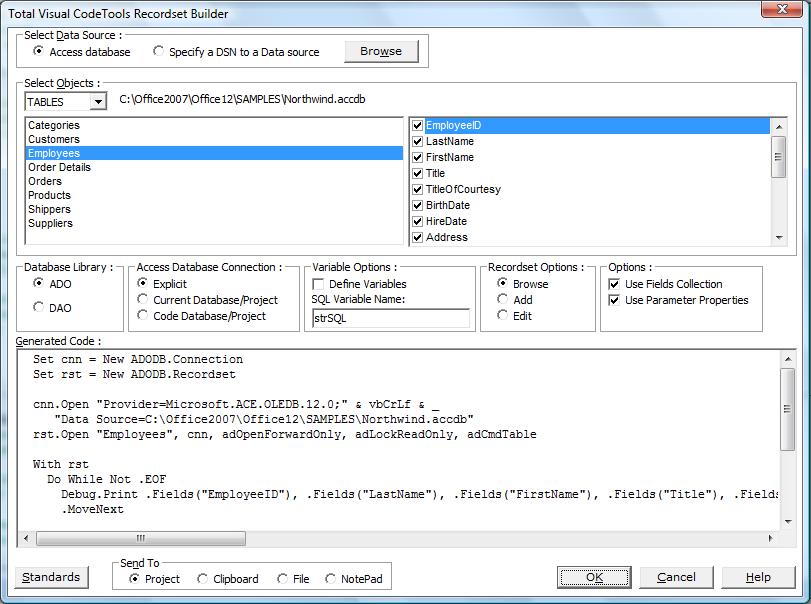Toggle the BirthDate field checkbox
The width and height of the screenshot is (811, 604).
click(x=418, y=206)
